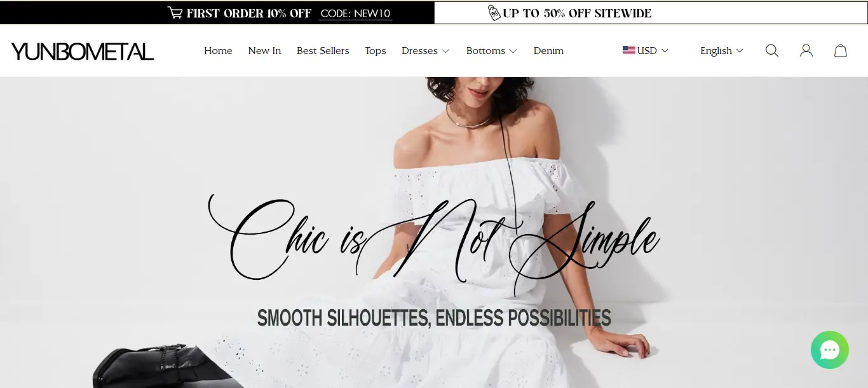Screen dimensions: 868x388
Task: Open the Tops category
Action: (376, 51)
